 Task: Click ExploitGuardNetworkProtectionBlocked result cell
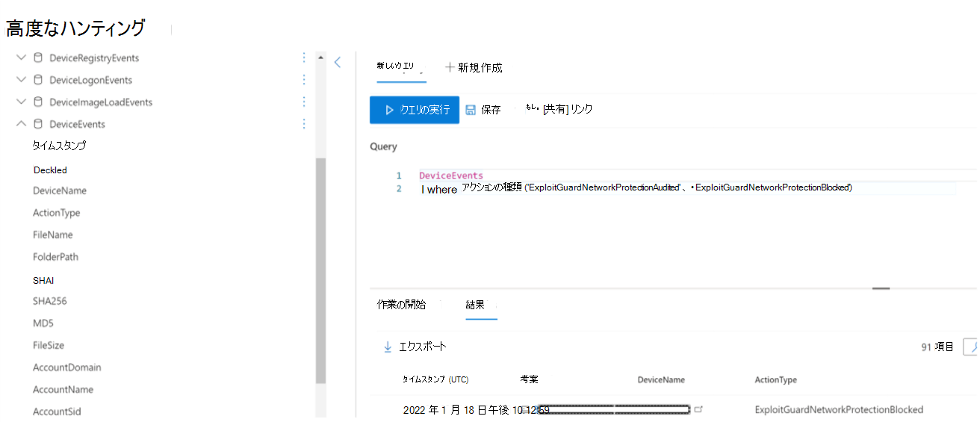[x=839, y=409]
